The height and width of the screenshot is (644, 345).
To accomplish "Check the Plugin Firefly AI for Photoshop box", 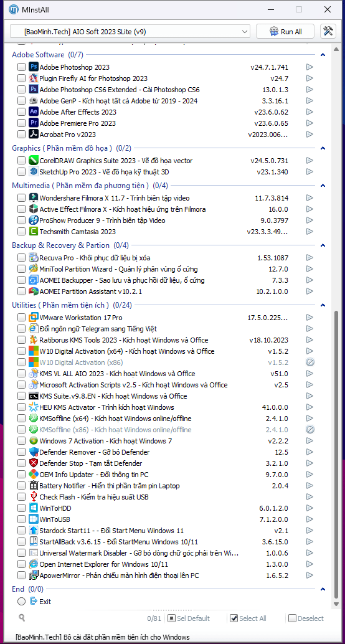I will pyautogui.click(x=21, y=78).
